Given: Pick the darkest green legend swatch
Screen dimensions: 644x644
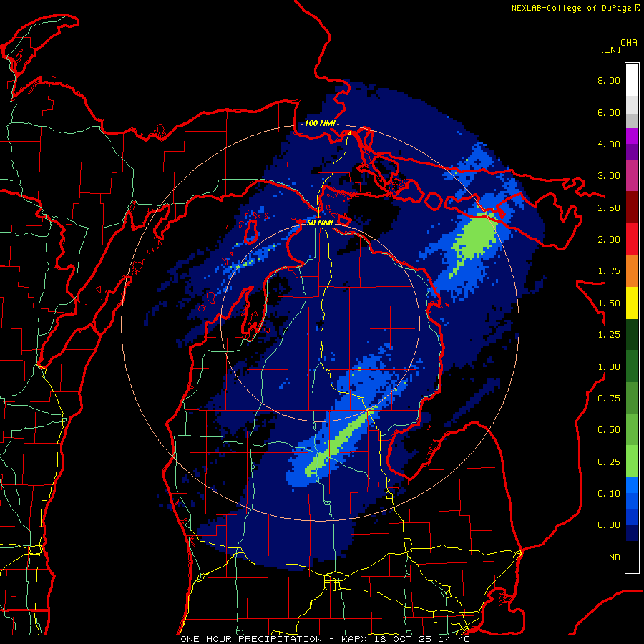Looking at the screenshot, I should click(632, 335).
